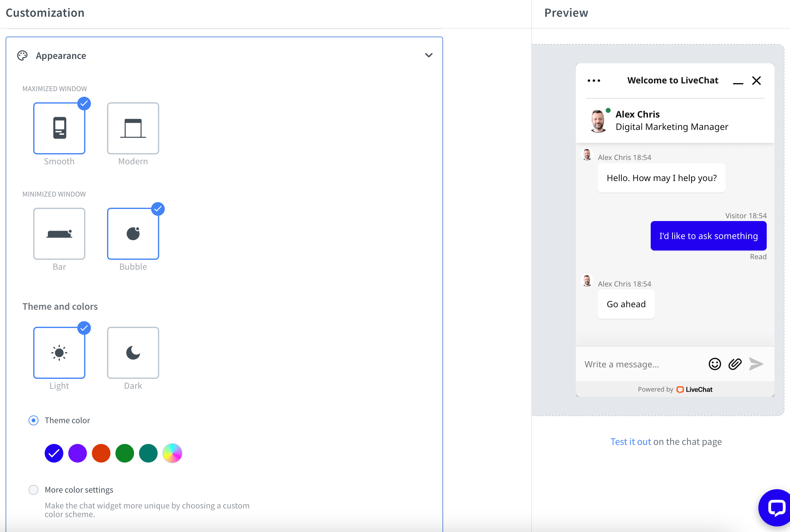The width and height of the screenshot is (790, 532).
Task: Open the emoji picker in chat preview
Action: (715, 364)
